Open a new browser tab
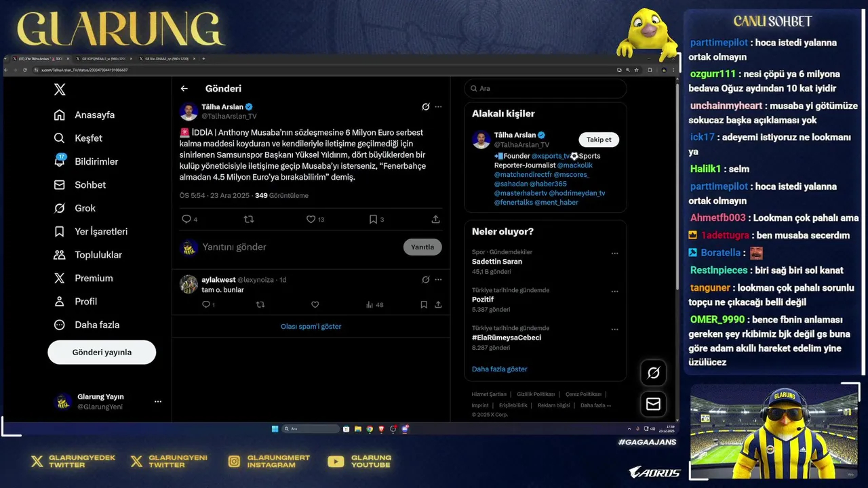Image resolution: width=868 pixels, height=488 pixels. coord(203,58)
